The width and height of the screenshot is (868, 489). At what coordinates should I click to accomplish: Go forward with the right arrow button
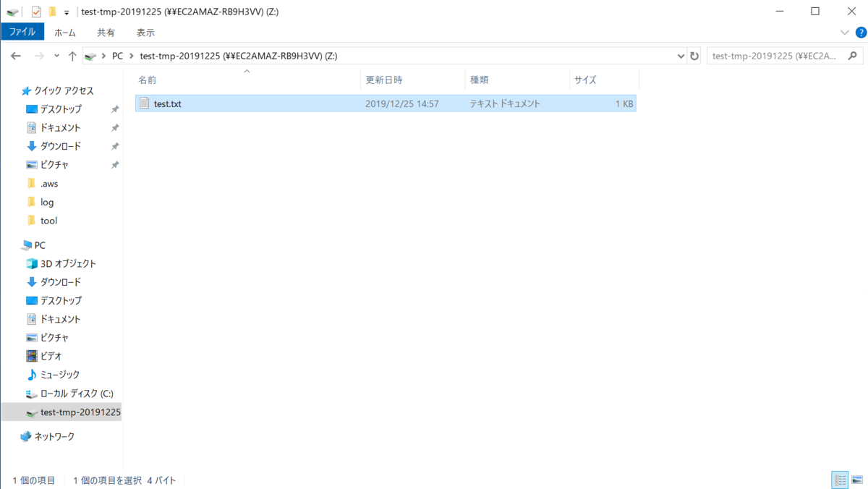point(39,56)
